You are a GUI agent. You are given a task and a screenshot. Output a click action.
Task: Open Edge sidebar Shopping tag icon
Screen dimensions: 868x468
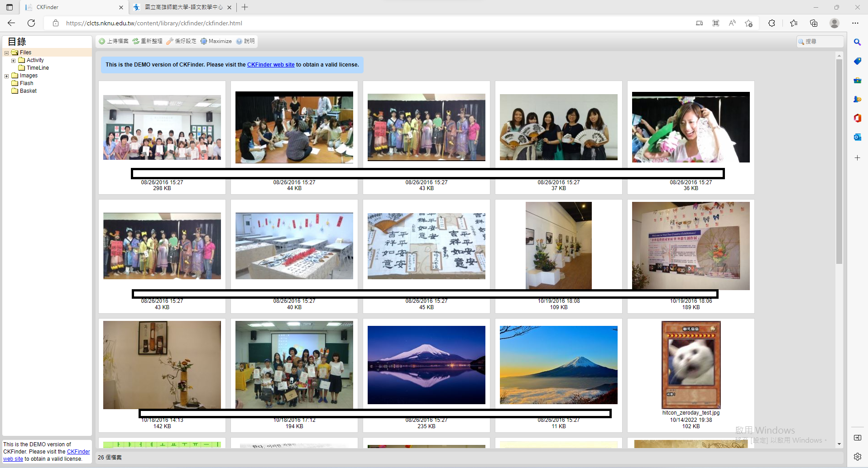tap(857, 61)
